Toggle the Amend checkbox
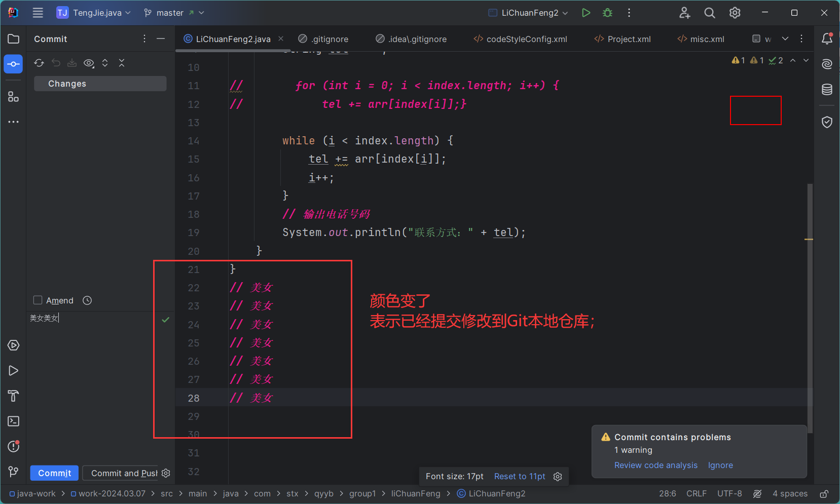Screen dimensions: 840x504 38,300
